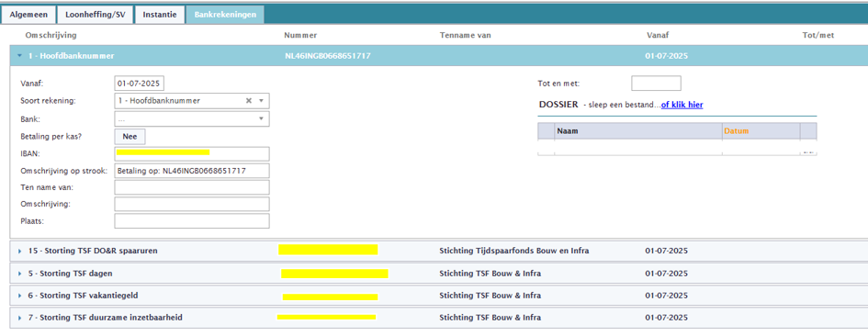Clear the Soort rekening selection with the x icon
Image resolution: width=868 pixels, height=336 pixels.
coord(249,101)
